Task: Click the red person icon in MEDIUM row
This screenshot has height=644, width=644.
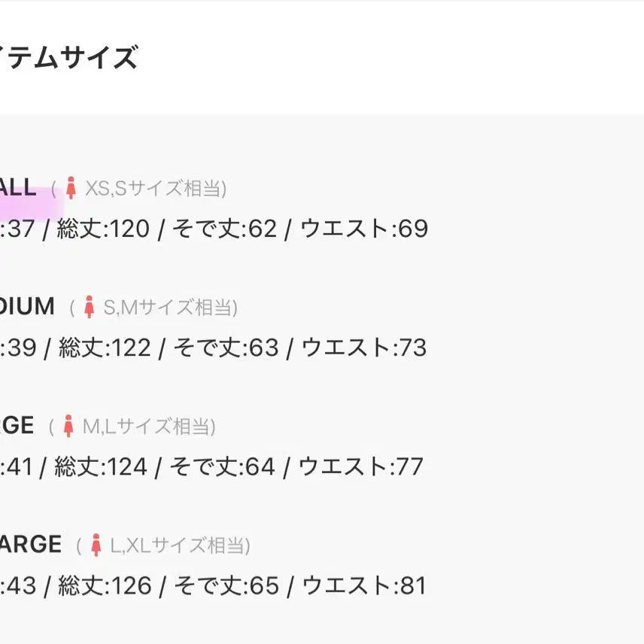Action: coord(89,307)
